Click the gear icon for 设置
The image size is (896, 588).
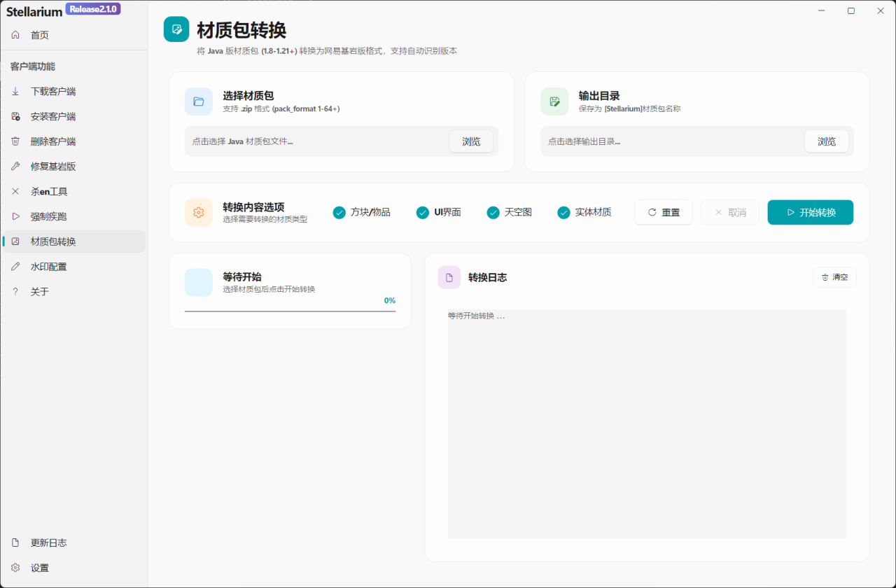point(15,568)
